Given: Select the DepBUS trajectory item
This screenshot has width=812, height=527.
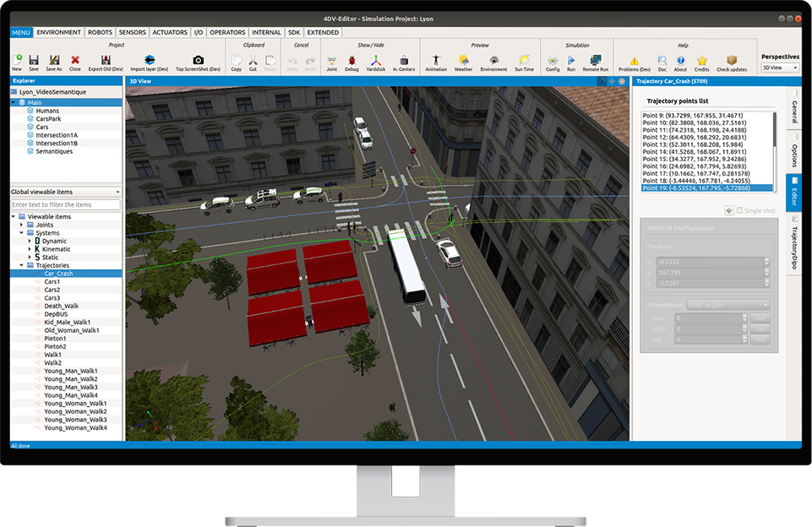Looking at the screenshot, I should coord(55,313).
